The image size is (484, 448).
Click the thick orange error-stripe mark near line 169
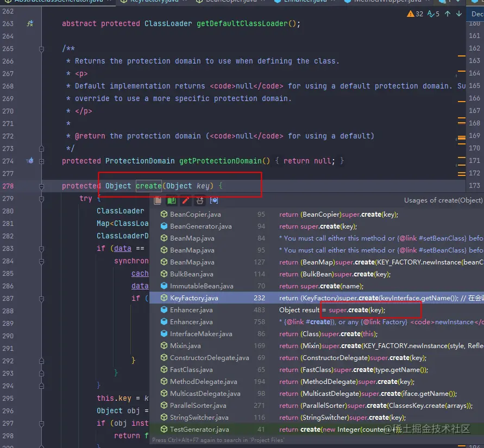(462, 138)
